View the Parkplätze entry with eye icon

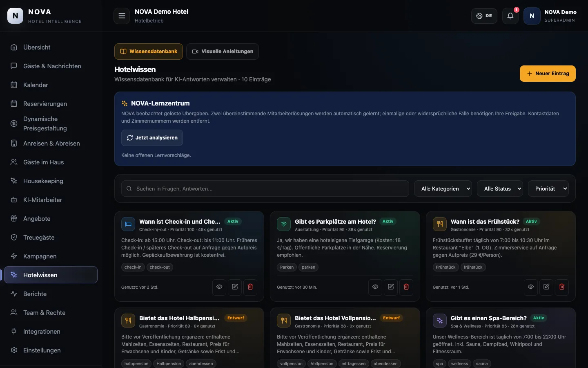pos(375,287)
